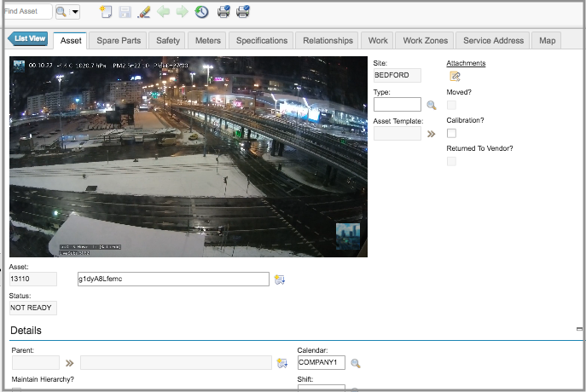Viewport: 586px width, 392px height.
Task: Select the Asset tab
Action: (x=71, y=41)
